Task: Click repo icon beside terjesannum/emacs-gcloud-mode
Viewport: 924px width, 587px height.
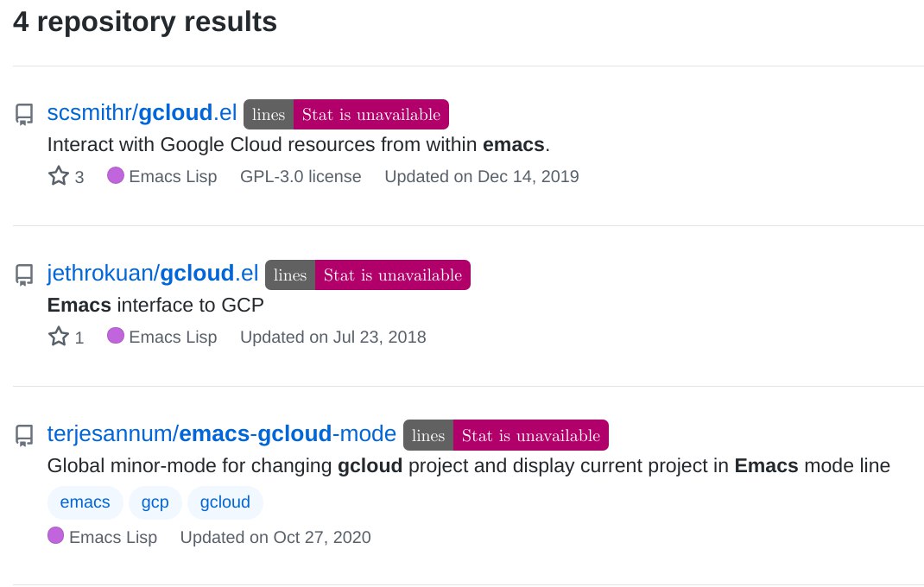Action: tap(24, 436)
